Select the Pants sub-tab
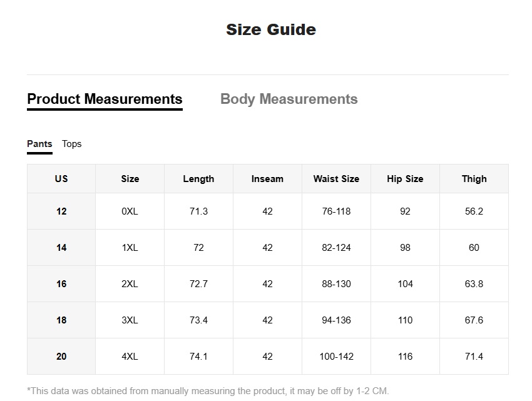This screenshot has width=532, height=401. click(39, 144)
